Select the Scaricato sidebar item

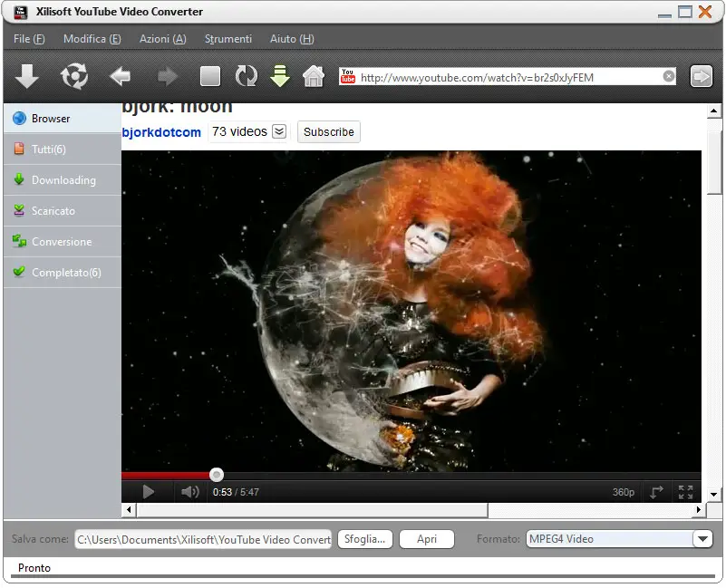click(62, 211)
